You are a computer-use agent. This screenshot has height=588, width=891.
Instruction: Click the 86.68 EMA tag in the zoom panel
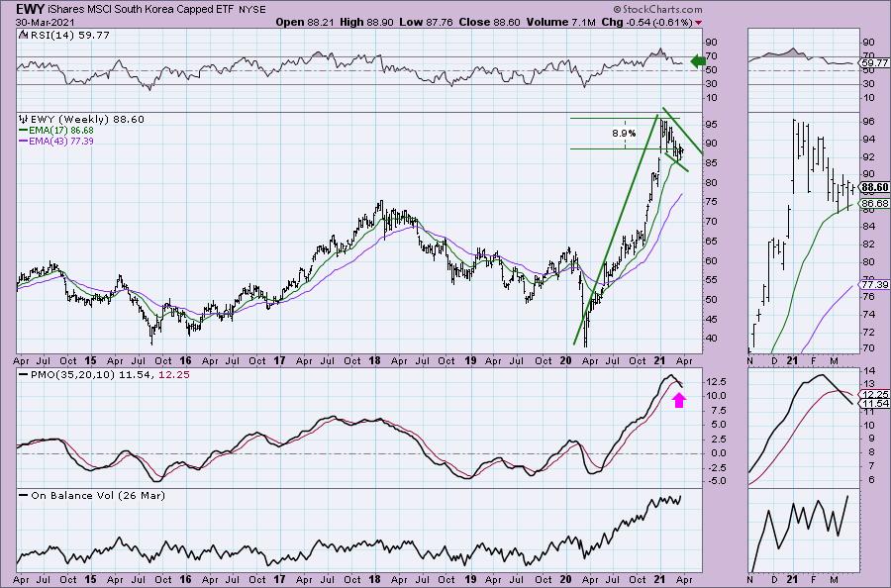pos(874,203)
